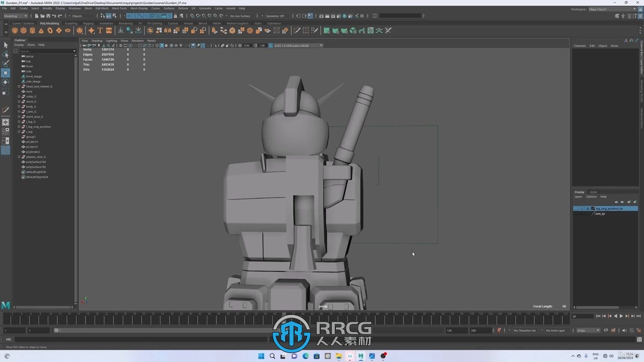Click the pause icon in status line
Screen dimensions: 644x362
click(362, 16)
